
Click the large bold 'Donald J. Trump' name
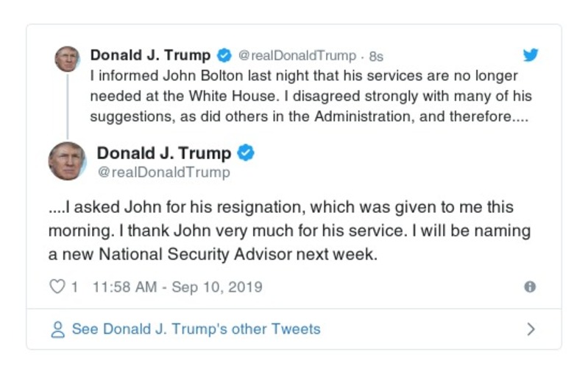coord(164,153)
